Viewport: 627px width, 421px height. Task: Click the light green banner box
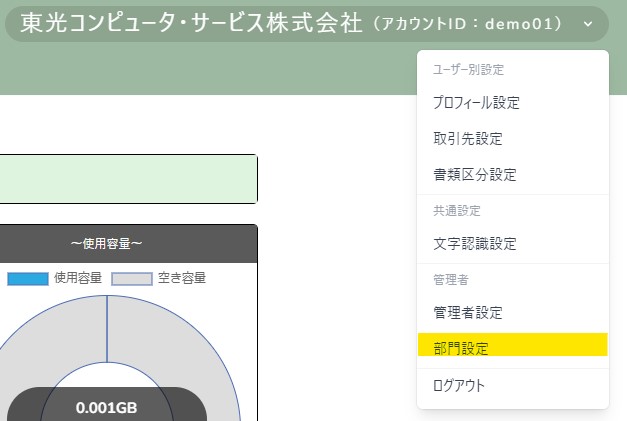(x=127, y=179)
